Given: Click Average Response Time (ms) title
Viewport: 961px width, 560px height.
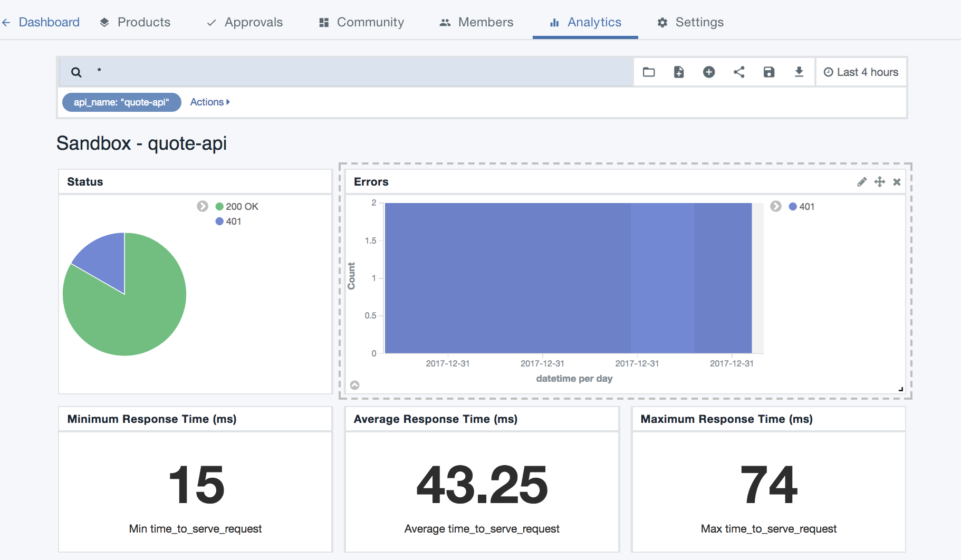Looking at the screenshot, I should click(x=436, y=419).
